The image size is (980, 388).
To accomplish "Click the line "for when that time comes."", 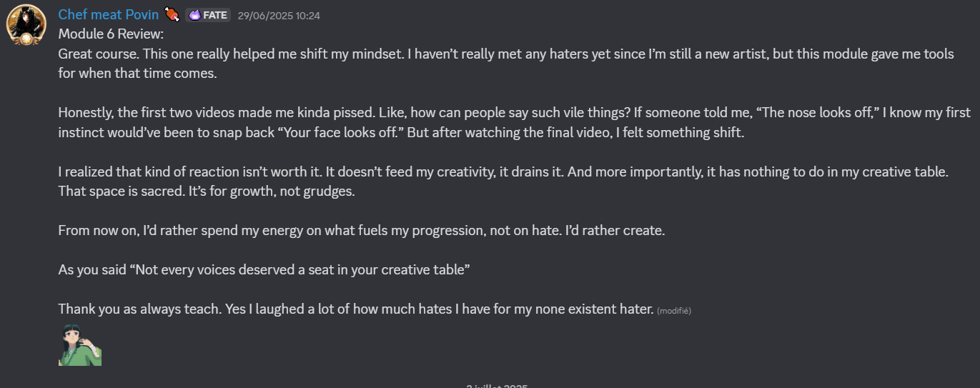I will (137, 74).
